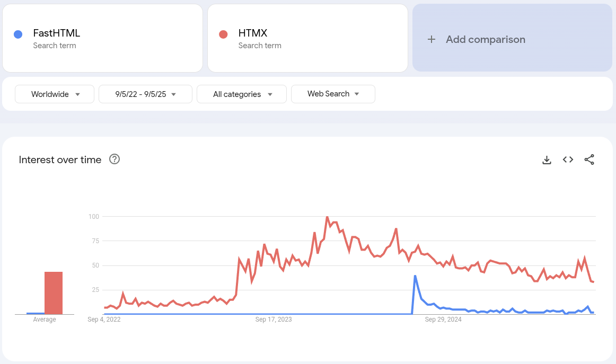Click the red dot next to HTMX
This screenshot has width=616, height=364.
tap(223, 34)
